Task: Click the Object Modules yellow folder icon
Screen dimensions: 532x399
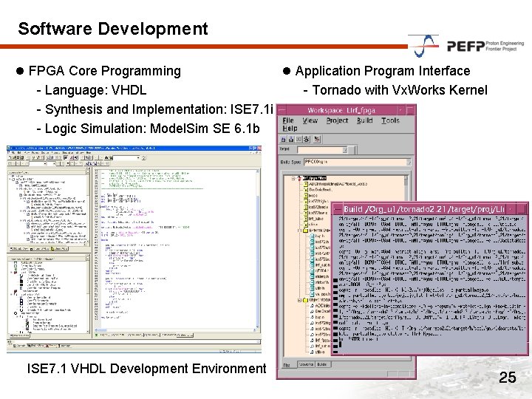Action: [305, 300]
